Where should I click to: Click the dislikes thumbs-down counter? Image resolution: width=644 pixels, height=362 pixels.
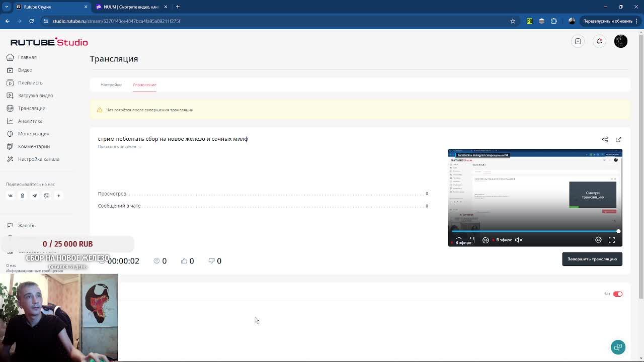tap(215, 261)
